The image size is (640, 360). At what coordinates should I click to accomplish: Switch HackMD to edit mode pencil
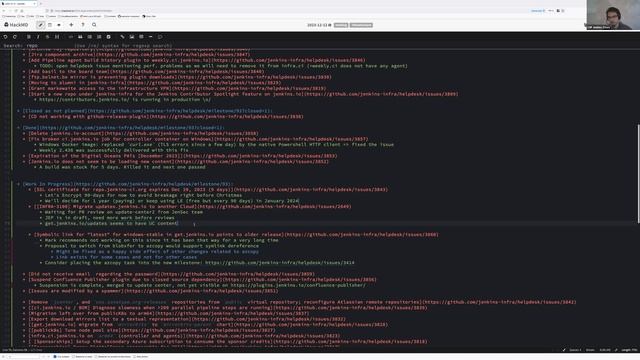[40, 25]
